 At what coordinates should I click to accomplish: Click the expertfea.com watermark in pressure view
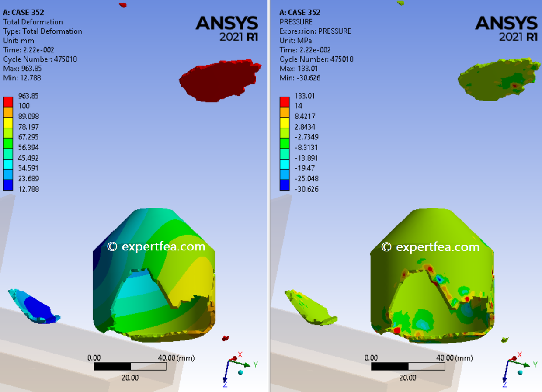431,246
